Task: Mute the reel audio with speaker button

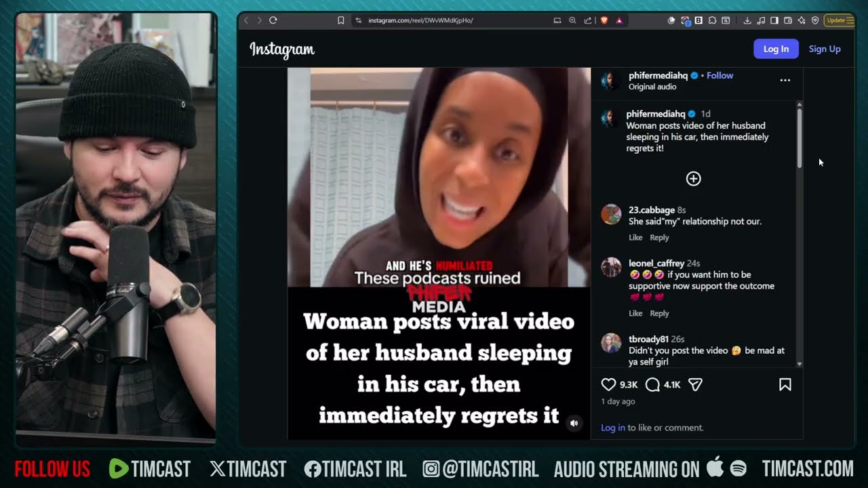Action: [574, 423]
